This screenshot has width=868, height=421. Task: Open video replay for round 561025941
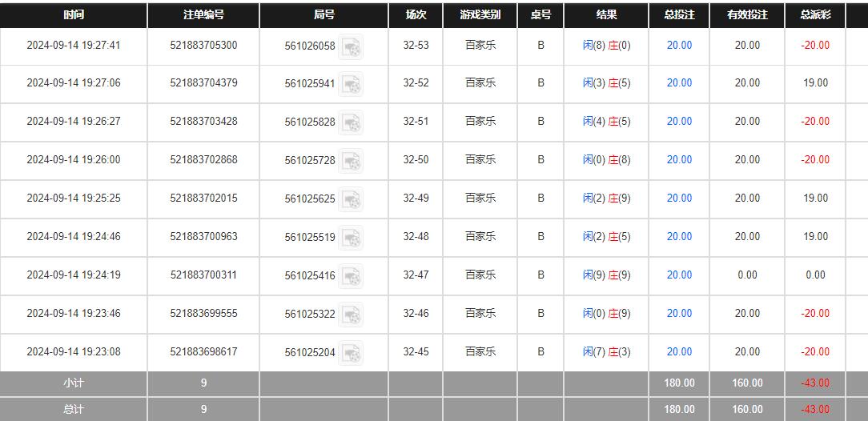coord(351,84)
